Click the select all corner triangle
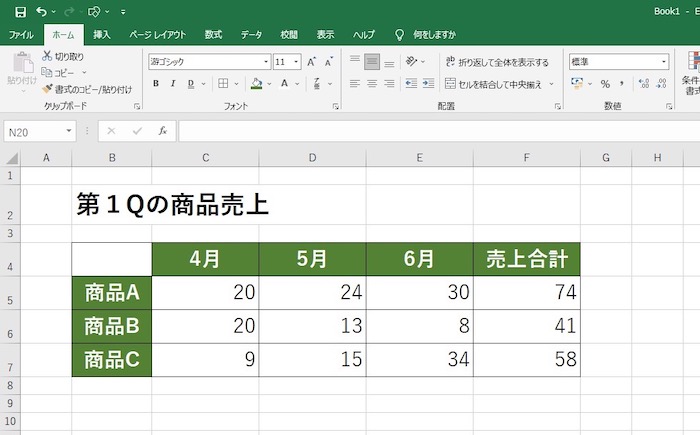The height and width of the screenshot is (435, 700). click(x=12, y=158)
